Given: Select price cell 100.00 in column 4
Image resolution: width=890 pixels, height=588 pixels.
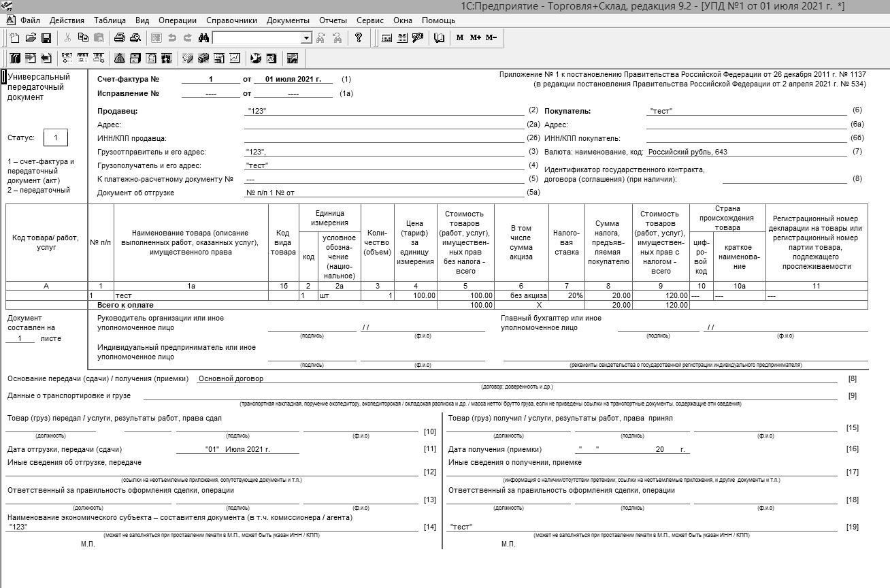Looking at the screenshot, I should coord(416,296).
